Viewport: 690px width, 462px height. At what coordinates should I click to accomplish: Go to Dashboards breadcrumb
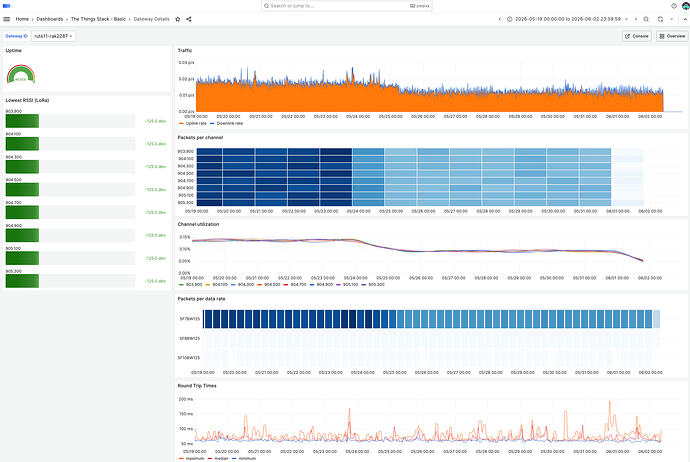49,19
